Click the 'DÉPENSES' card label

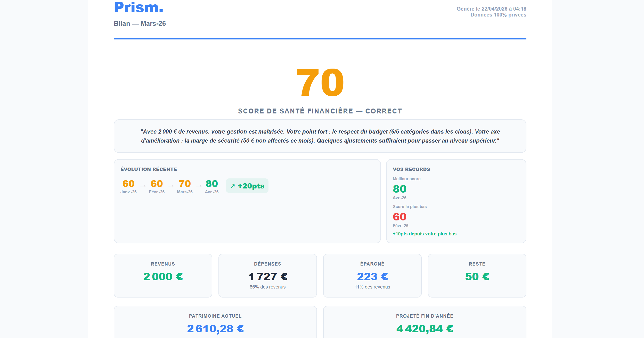point(268,264)
